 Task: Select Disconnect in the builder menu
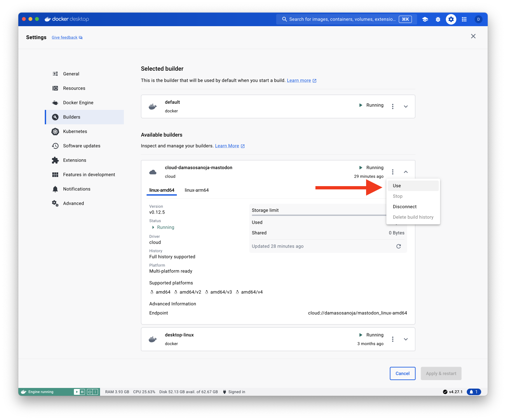pyautogui.click(x=405, y=207)
